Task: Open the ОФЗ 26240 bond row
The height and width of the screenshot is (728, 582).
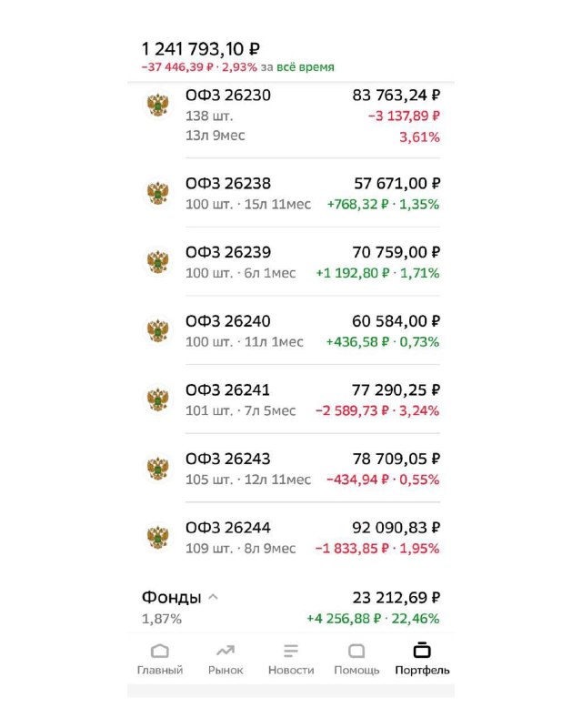Action: pos(291,330)
